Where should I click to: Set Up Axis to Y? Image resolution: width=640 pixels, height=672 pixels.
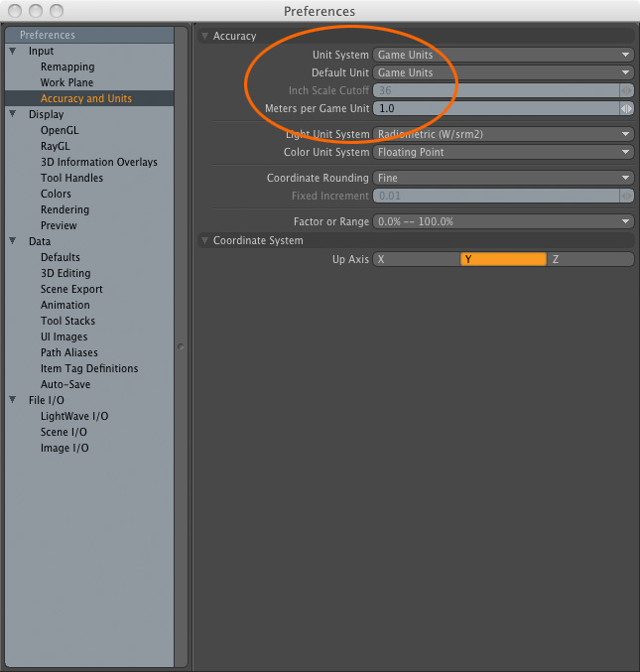click(503, 259)
